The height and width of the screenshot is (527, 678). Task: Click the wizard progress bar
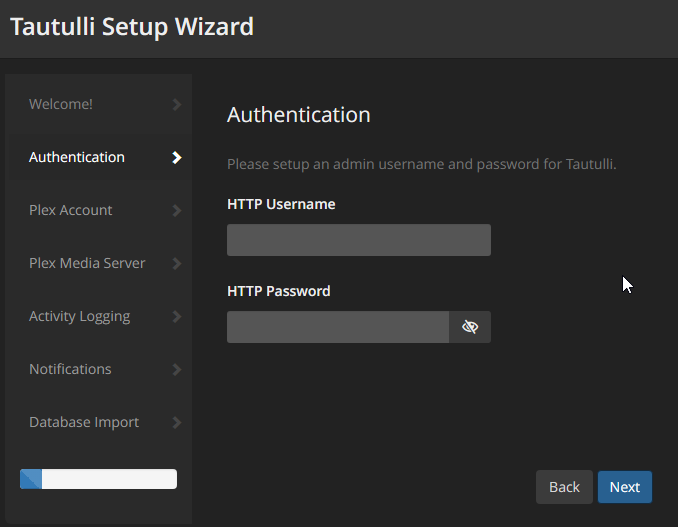click(98, 479)
